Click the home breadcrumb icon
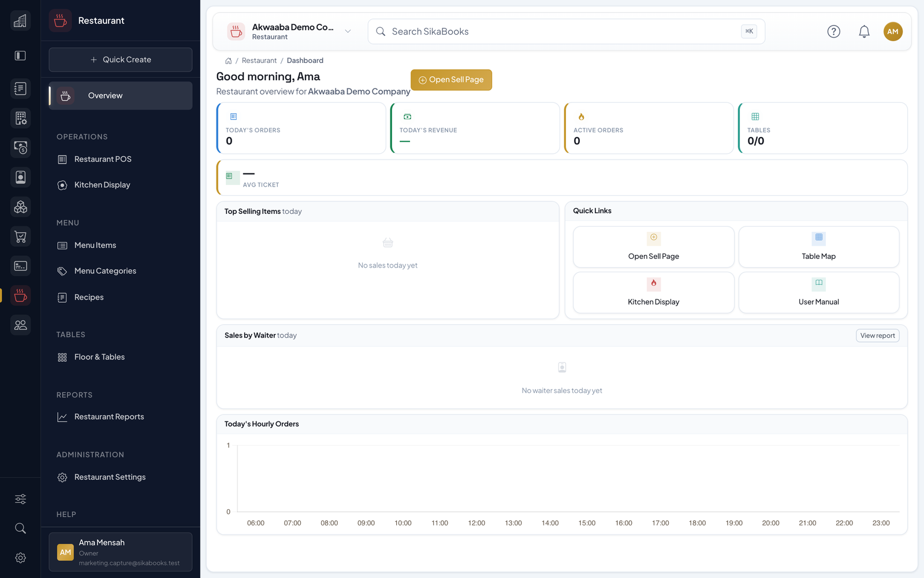This screenshot has height=578, width=924. tap(228, 61)
